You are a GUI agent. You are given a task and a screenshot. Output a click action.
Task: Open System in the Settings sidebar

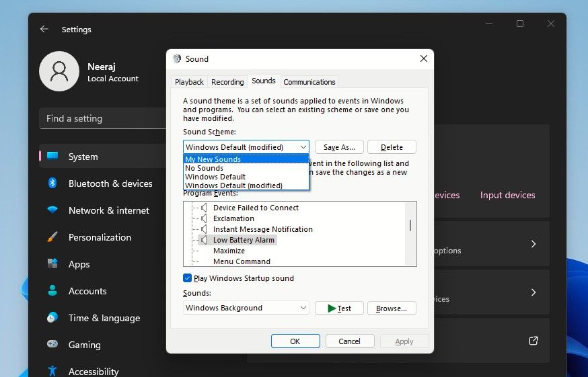point(103,157)
